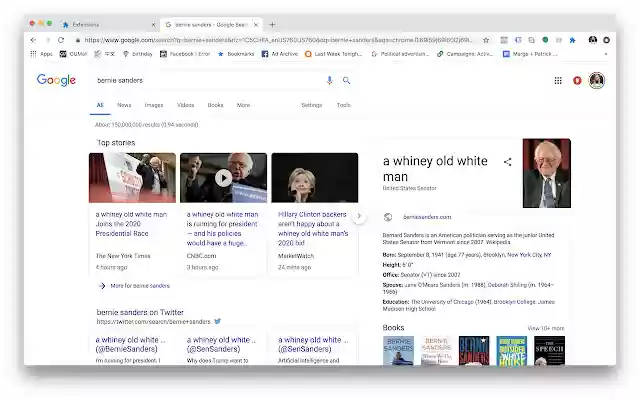Open the MarketWatch Hillary Clinton story
The image size is (640, 400).
[313, 229]
